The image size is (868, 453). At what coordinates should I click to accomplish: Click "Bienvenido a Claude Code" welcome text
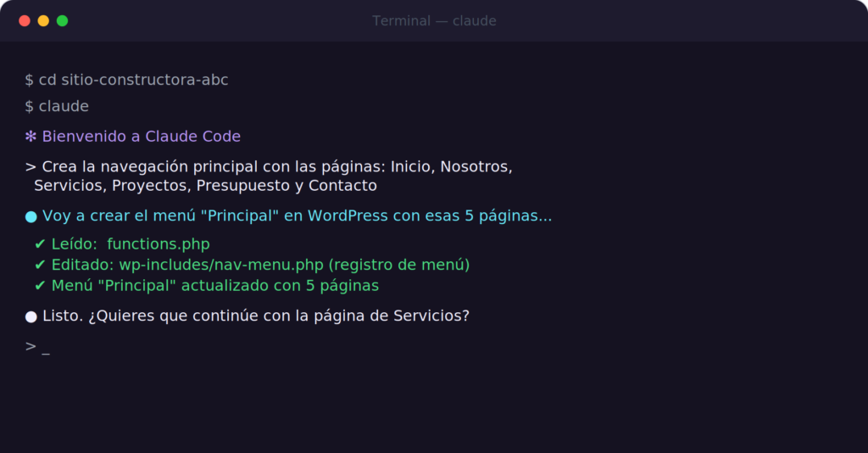tap(142, 137)
